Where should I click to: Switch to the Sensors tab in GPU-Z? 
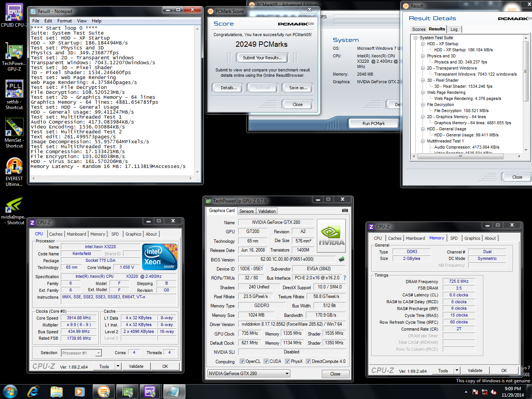pos(246,211)
